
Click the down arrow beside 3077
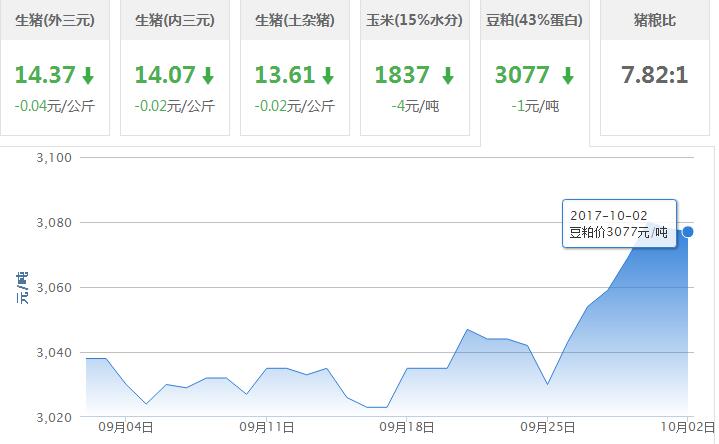click(x=568, y=75)
